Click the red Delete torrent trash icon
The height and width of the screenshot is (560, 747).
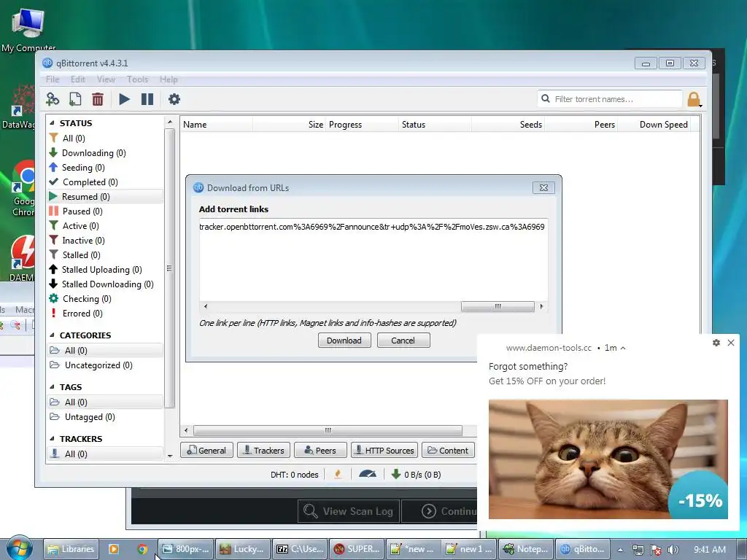tap(98, 99)
